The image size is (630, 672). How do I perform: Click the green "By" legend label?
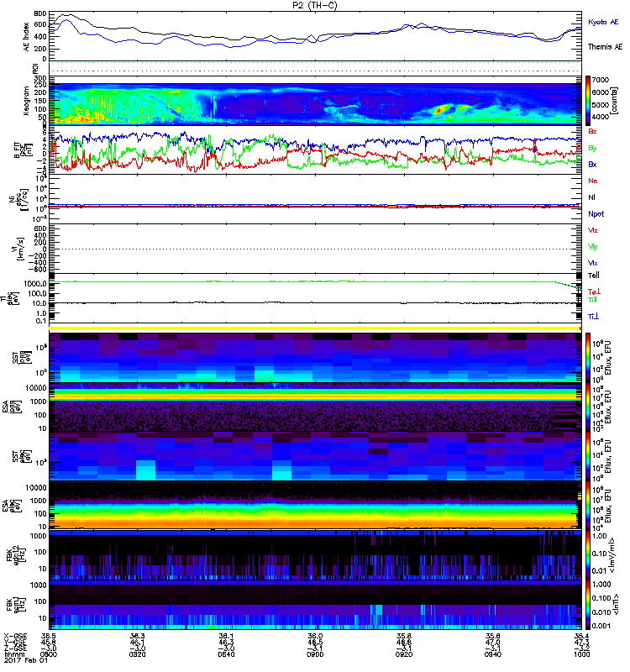[592, 148]
